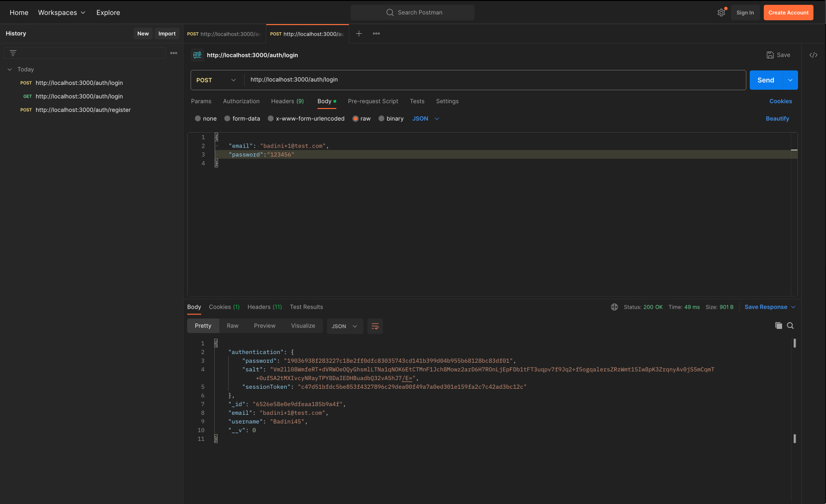Image resolution: width=826 pixels, height=504 pixels.
Task: Search the response with magnifier icon
Action: (x=790, y=326)
